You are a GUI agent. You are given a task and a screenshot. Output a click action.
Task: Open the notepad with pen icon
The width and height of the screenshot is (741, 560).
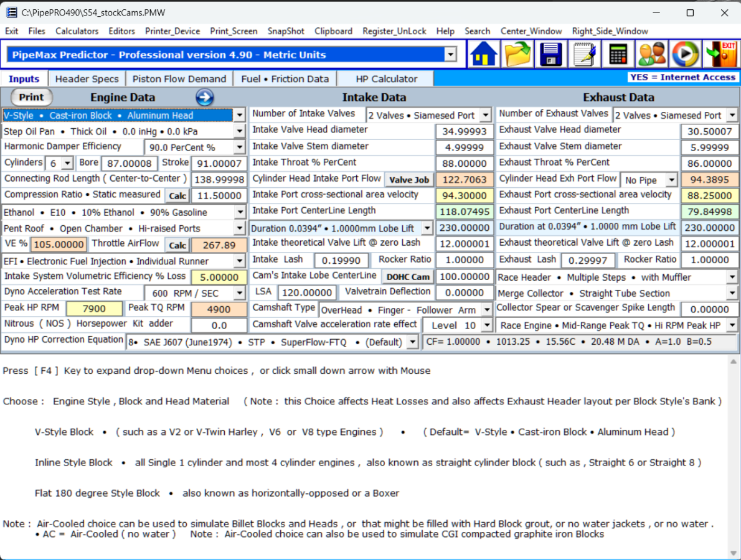click(x=584, y=55)
